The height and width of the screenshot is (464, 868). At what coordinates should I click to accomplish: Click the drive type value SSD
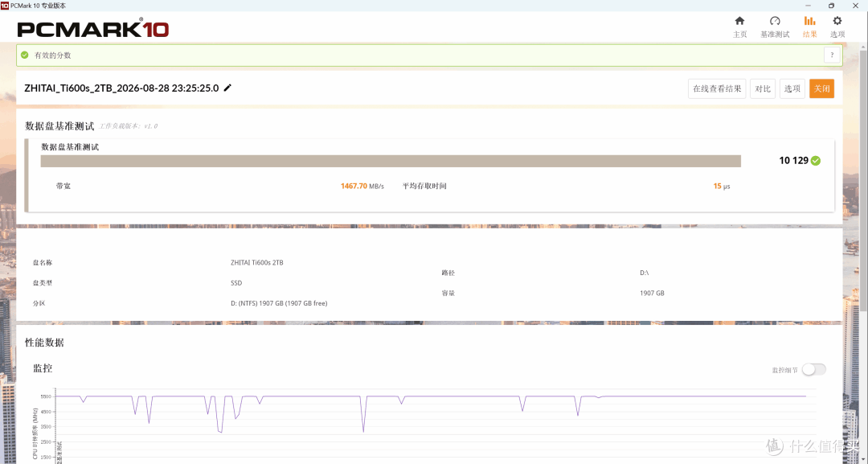point(236,283)
